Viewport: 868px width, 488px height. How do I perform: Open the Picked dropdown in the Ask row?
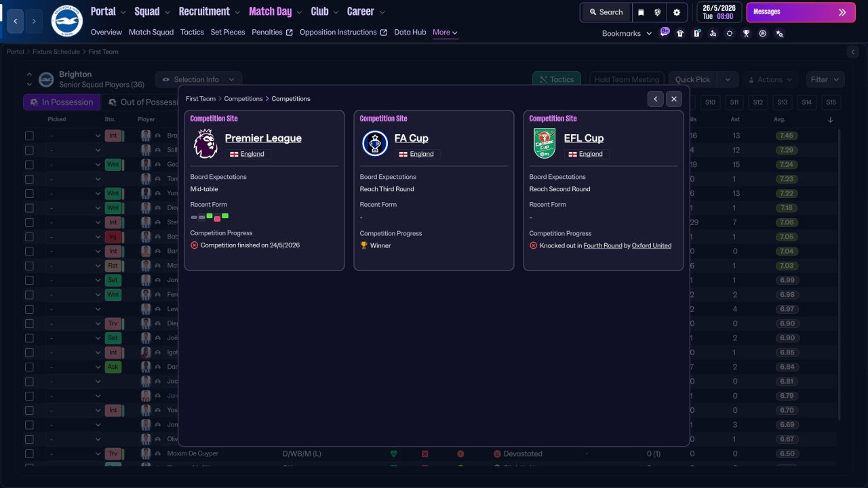click(73, 367)
